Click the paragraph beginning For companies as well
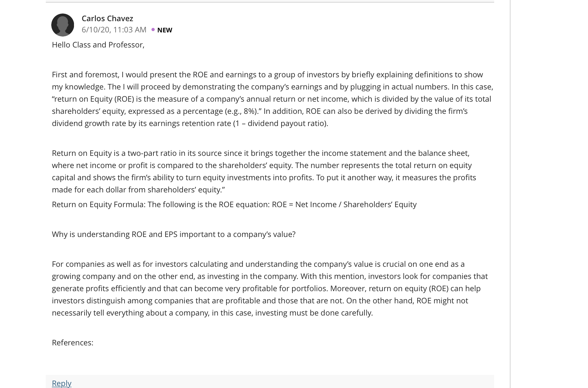The height and width of the screenshot is (388, 588). click(x=270, y=288)
